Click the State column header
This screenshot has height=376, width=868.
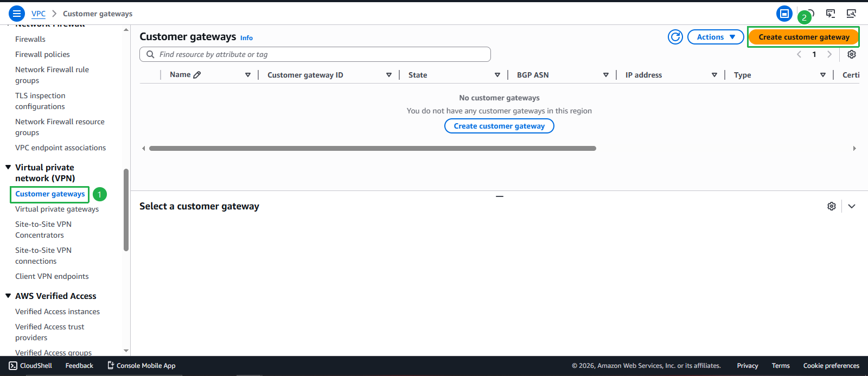pyautogui.click(x=418, y=75)
